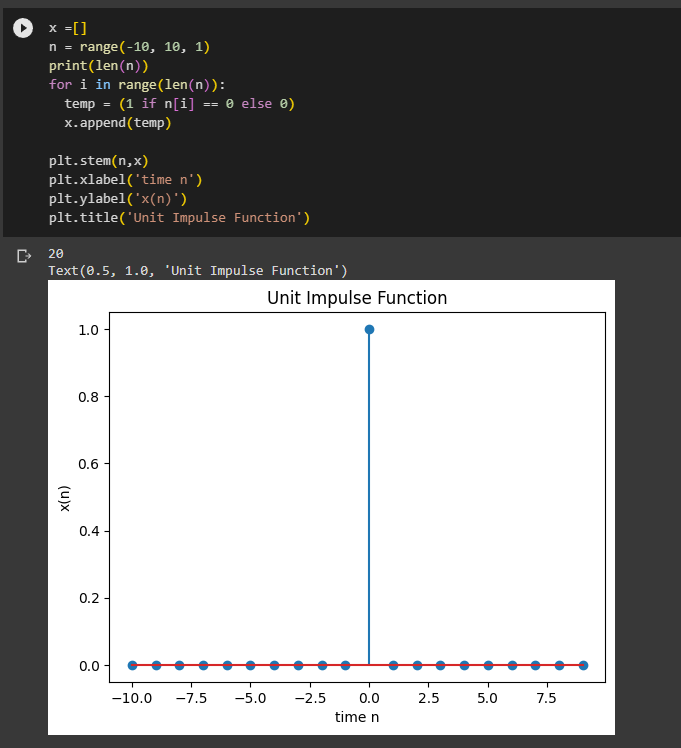681x748 pixels.
Task: Click the impulse marker at value 1.0
Action: pyautogui.click(x=369, y=330)
